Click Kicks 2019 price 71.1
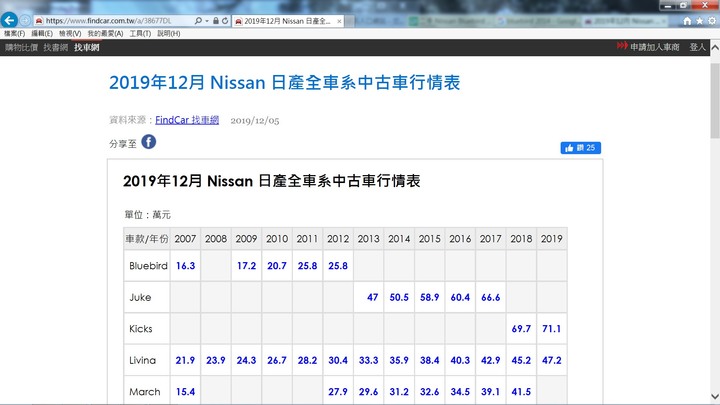 (551, 329)
